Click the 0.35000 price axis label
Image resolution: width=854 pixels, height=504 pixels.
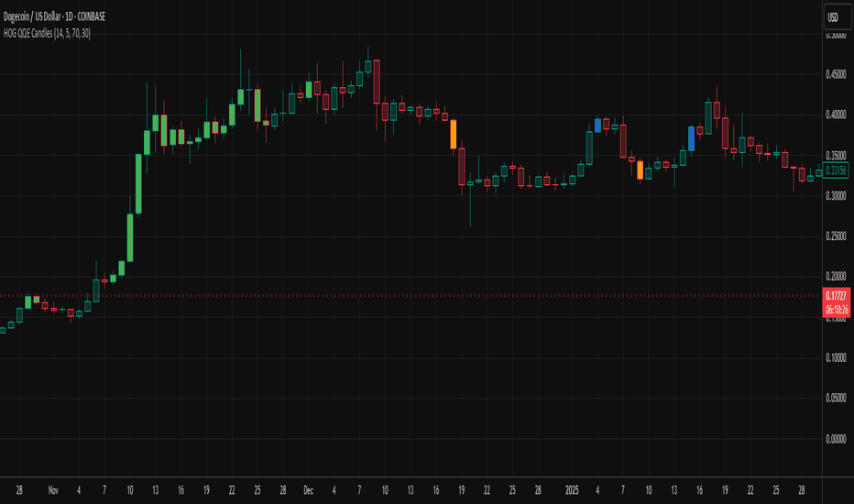tap(836, 155)
